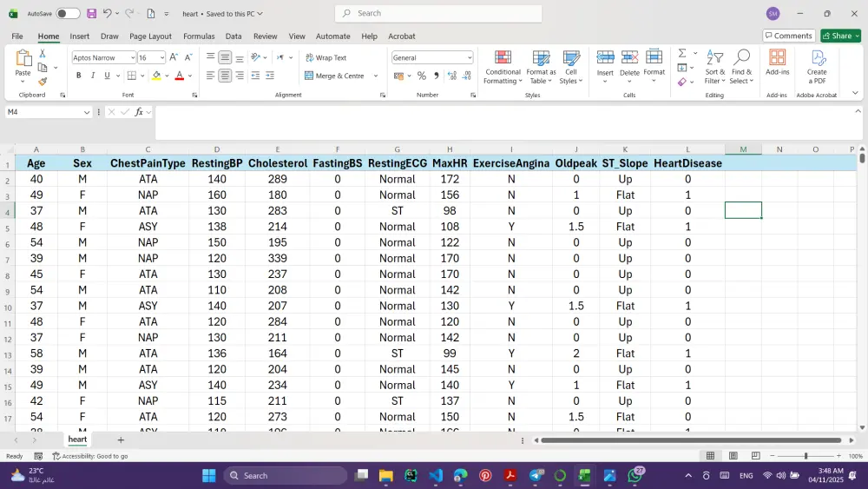Toggle Middle Align vertical alignment

pyautogui.click(x=225, y=57)
